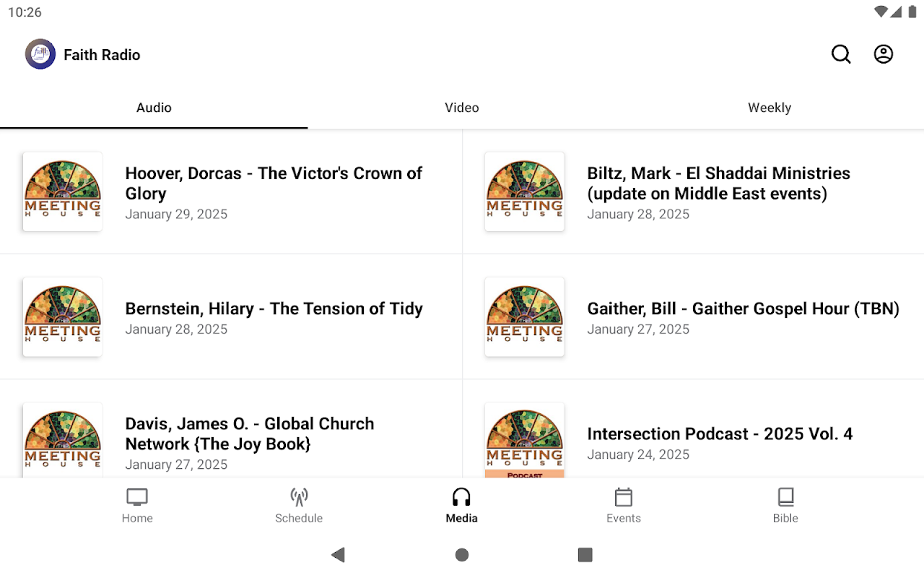This screenshot has height=578, width=924.
Task: Tap the Android home circle button
Action: click(462, 555)
